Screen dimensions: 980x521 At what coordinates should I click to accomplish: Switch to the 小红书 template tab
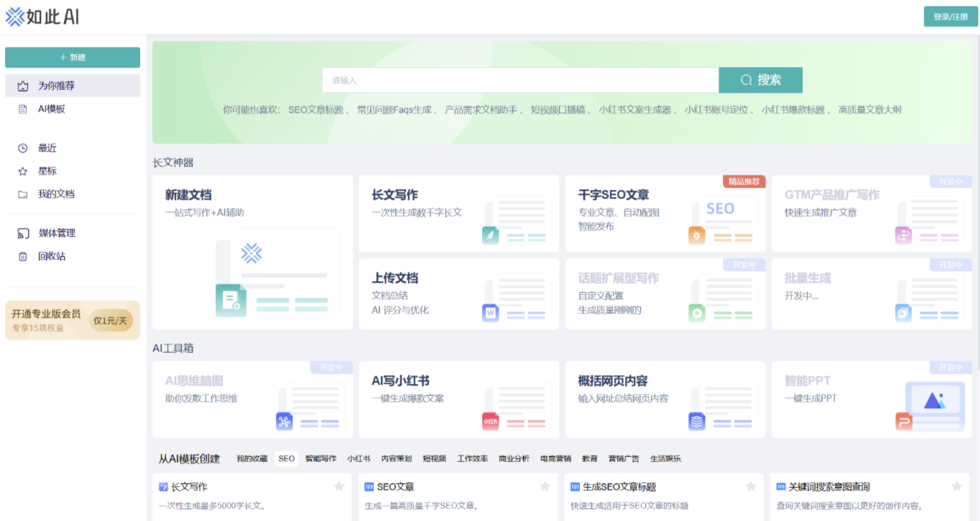click(359, 458)
